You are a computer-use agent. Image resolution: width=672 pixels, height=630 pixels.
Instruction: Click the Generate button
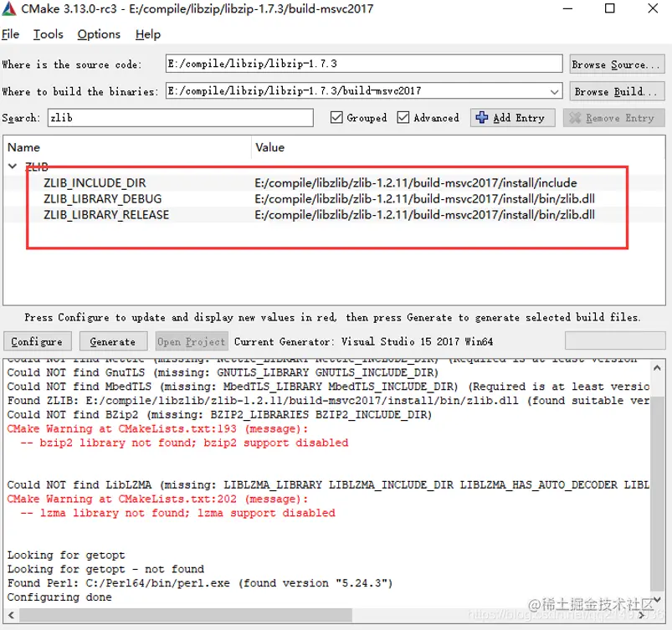[113, 341]
